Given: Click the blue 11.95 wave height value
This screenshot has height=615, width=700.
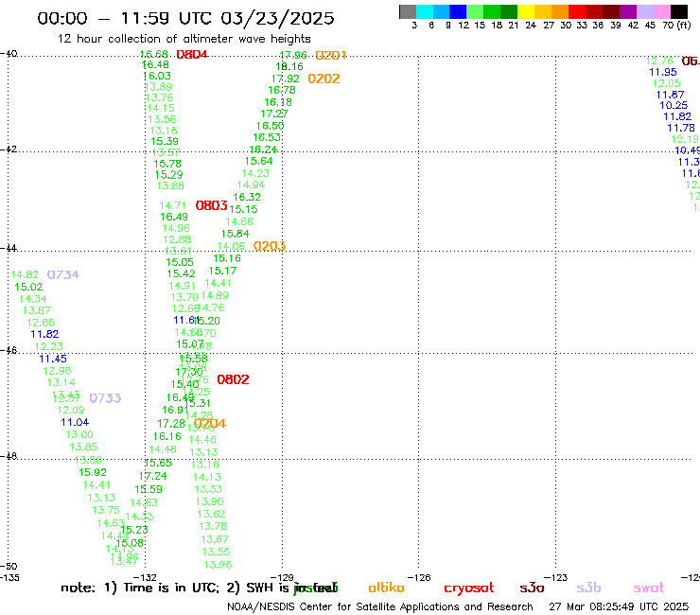Looking at the screenshot, I should tap(663, 72).
